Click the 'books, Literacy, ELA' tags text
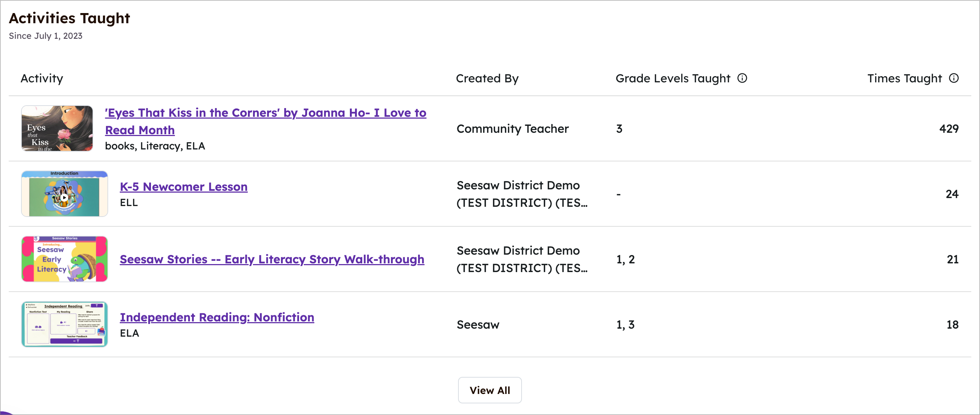This screenshot has height=415, width=980. (155, 146)
